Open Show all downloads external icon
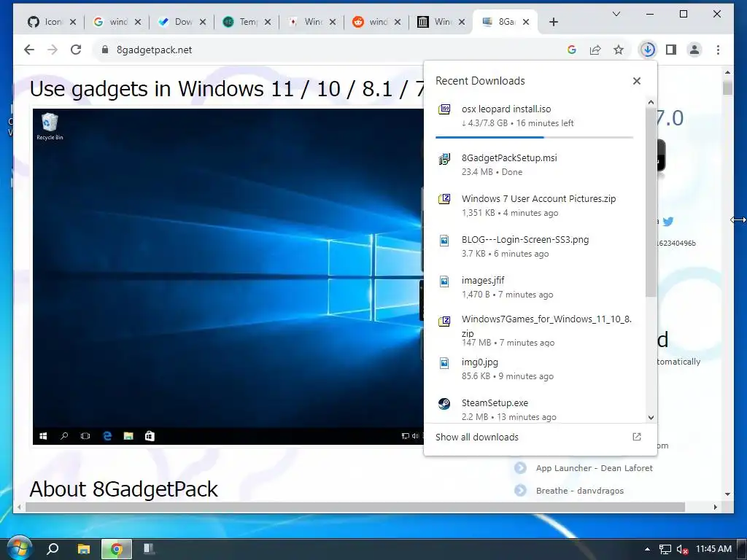 coord(636,437)
